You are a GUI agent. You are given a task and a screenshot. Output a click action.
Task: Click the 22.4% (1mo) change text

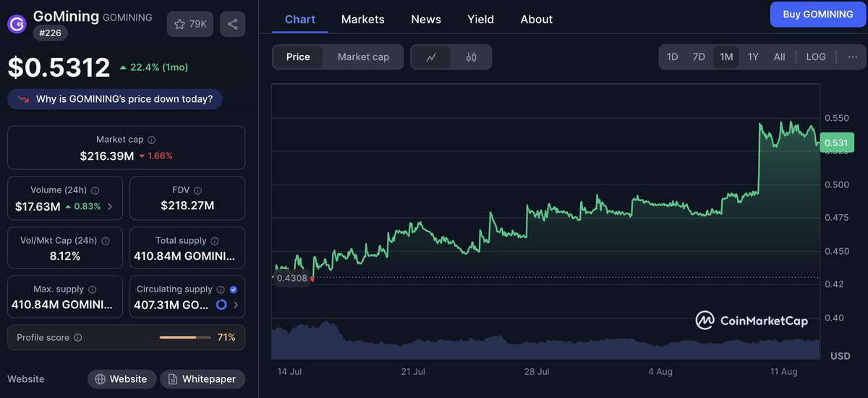pyautogui.click(x=154, y=67)
